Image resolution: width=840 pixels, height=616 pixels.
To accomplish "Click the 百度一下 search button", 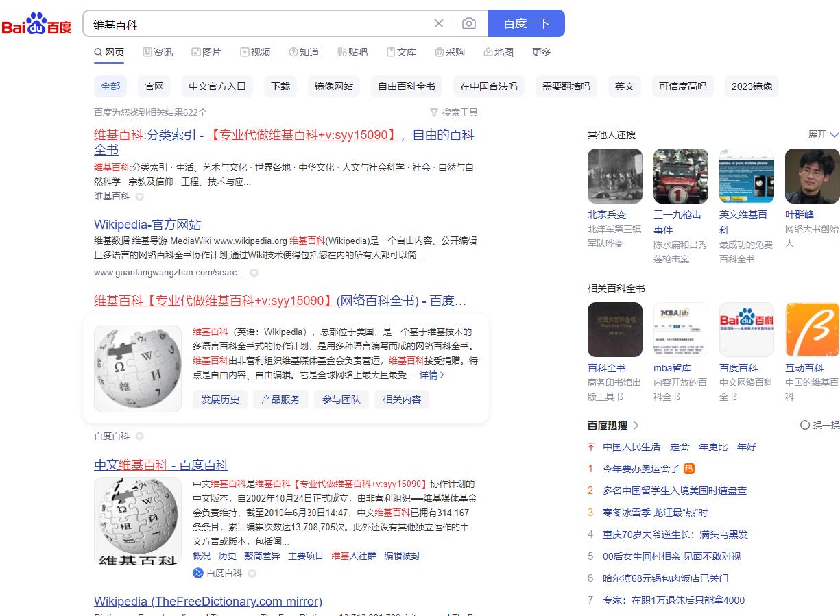I will coord(527,23).
